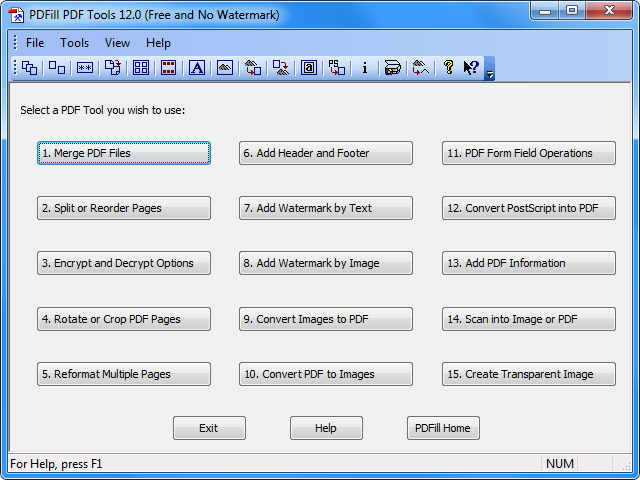
Task: Click the PostScript 'PS' toolbar icon
Action: tap(337, 68)
